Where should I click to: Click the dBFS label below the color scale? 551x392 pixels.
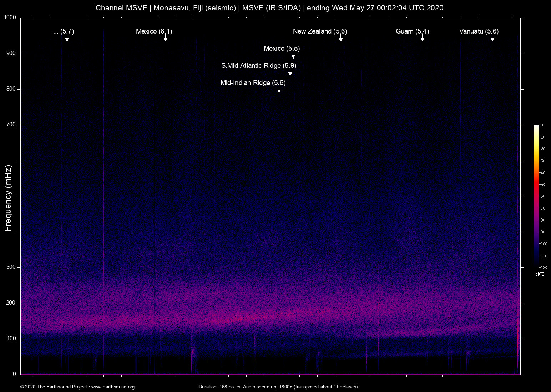pyautogui.click(x=540, y=274)
